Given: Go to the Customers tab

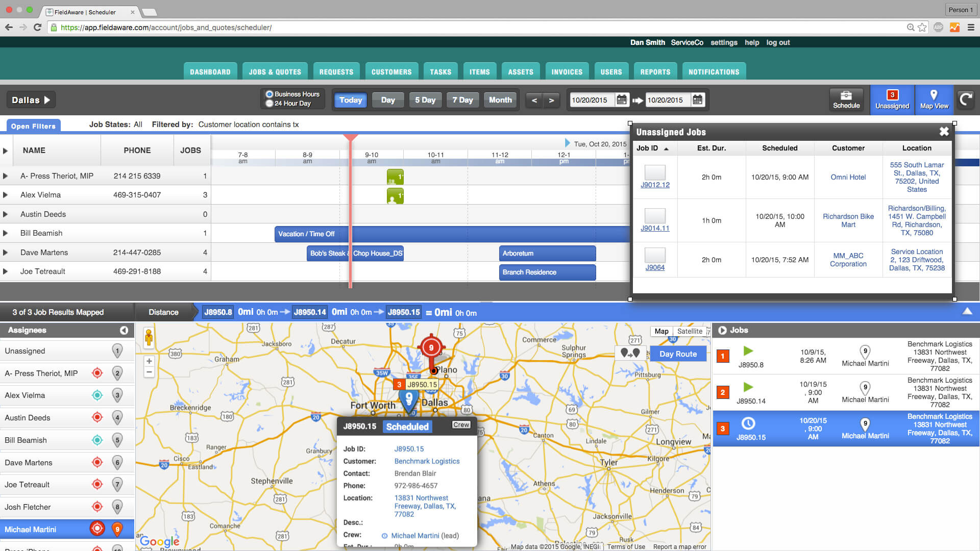Looking at the screenshot, I should 391,71.
